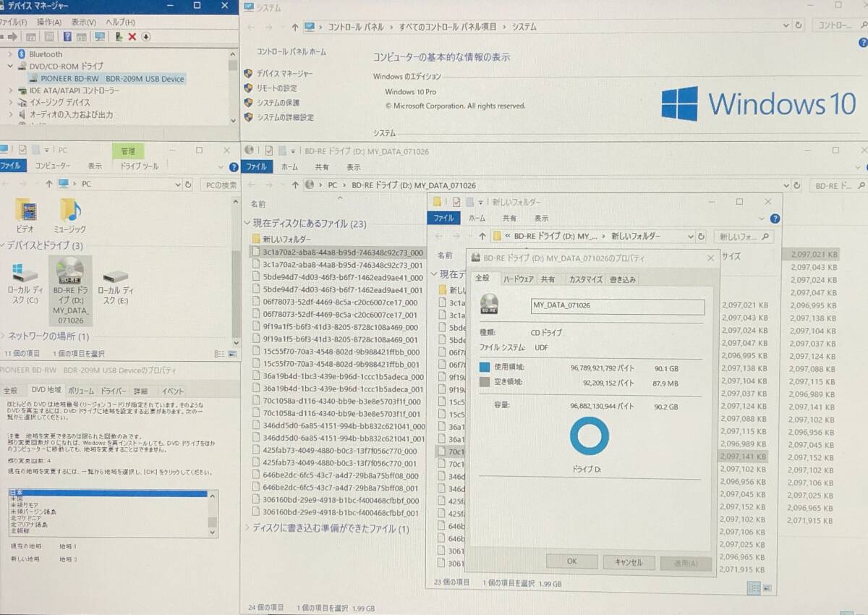Expand the ネットワークの場所 (1) group
The width and height of the screenshot is (868, 615).
pos(4,336)
